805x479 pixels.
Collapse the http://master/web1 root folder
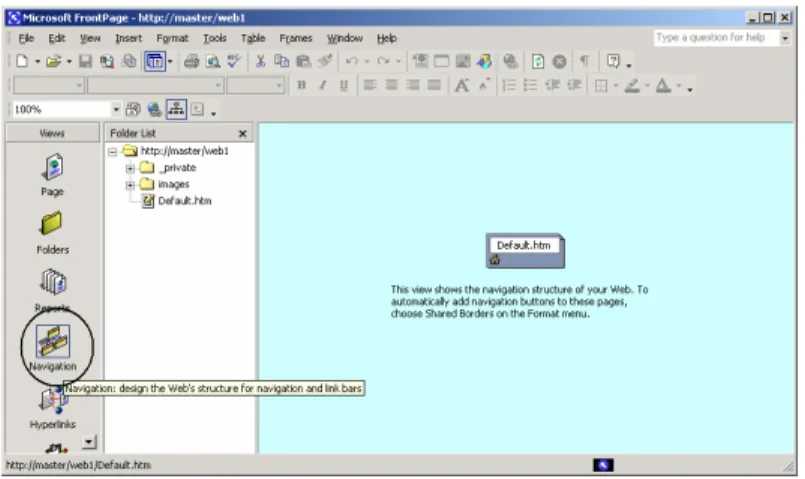112,152
